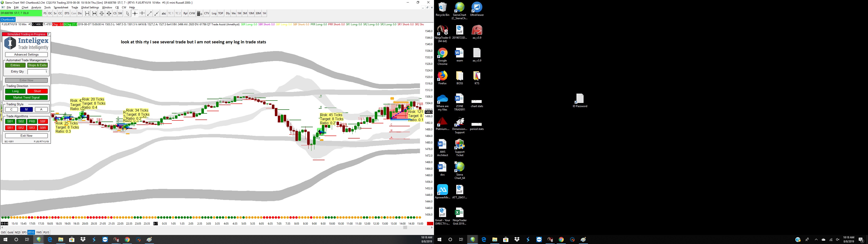Switch to the NQ5 chart tab

click(18, 232)
